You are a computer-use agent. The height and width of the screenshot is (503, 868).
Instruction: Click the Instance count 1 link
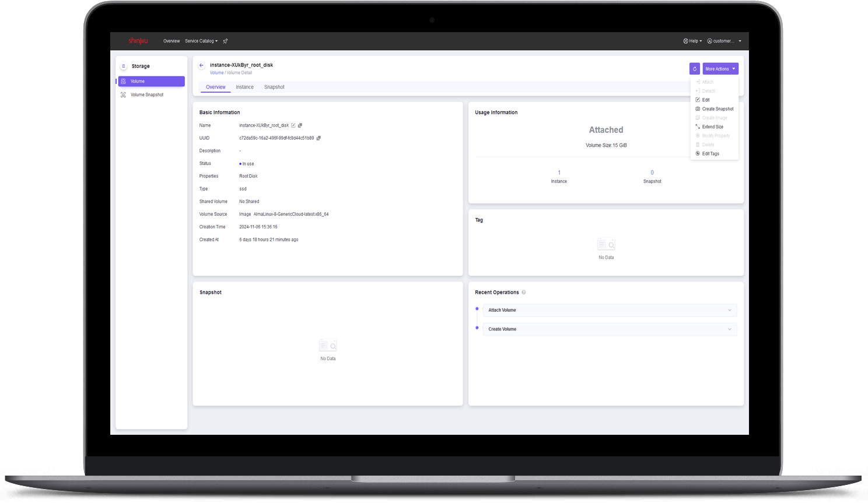[559, 173]
